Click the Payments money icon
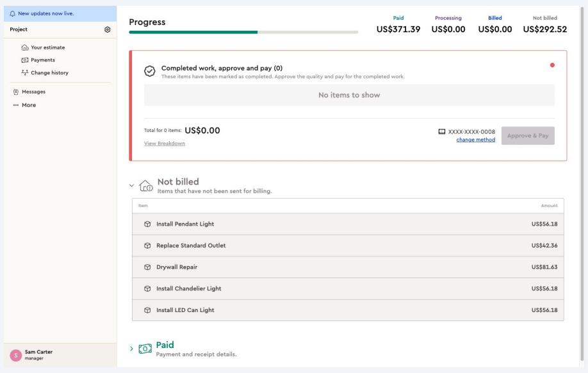 click(x=25, y=60)
